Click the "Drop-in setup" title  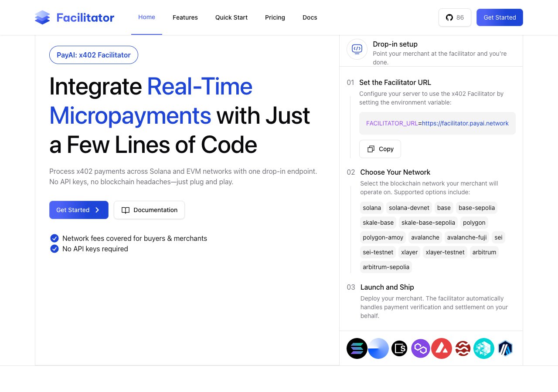coord(395,44)
